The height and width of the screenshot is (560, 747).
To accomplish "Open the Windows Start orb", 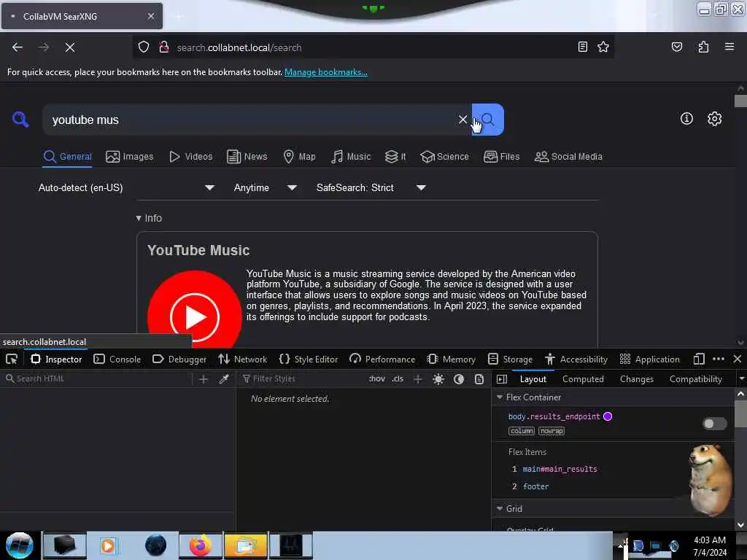I will (x=19, y=545).
